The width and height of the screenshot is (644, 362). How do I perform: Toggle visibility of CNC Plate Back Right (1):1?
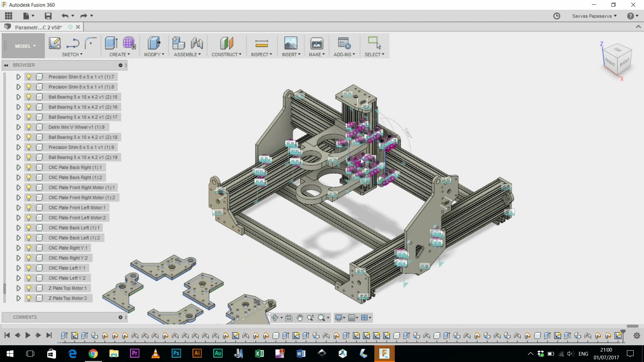29,167
